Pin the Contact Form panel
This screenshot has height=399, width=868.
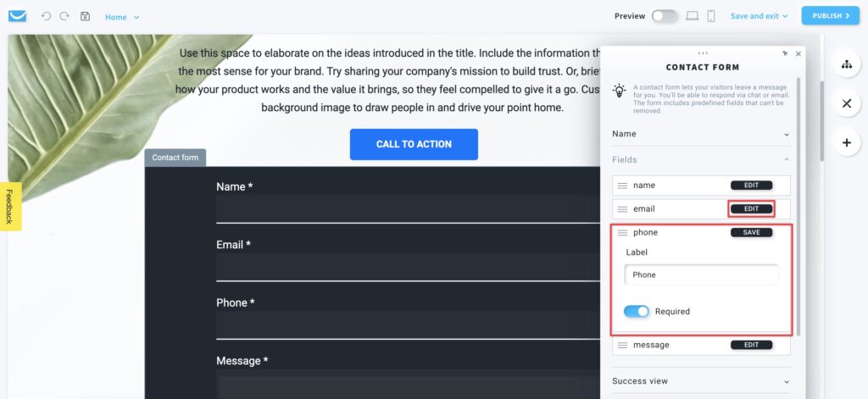pos(785,53)
